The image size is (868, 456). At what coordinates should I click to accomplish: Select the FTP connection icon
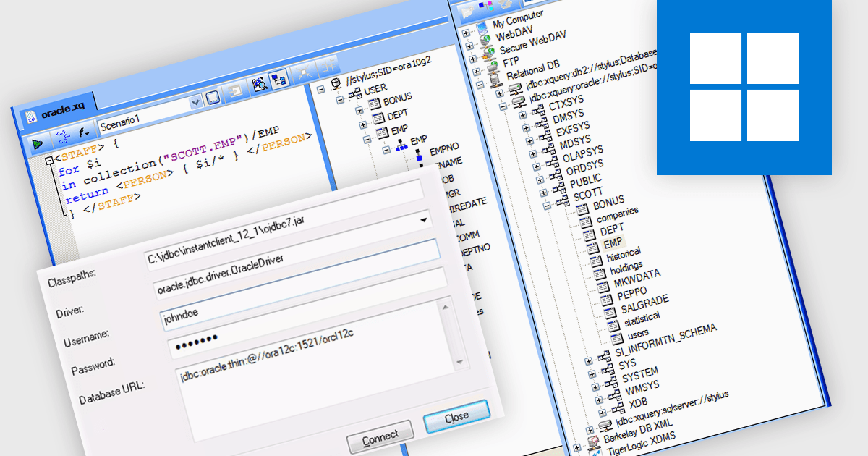tap(493, 66)
